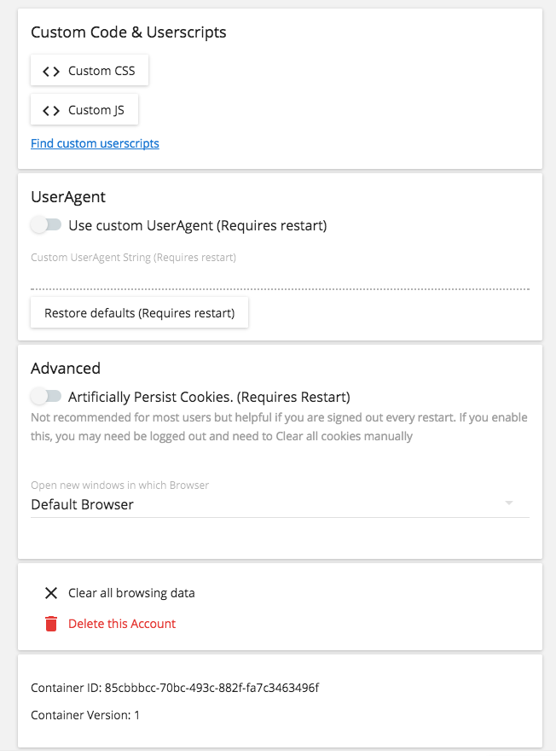The height and width of the screenshot is (756, 556).
Task: Follow the Find custom userscripts link
Action: coord(95,142)
